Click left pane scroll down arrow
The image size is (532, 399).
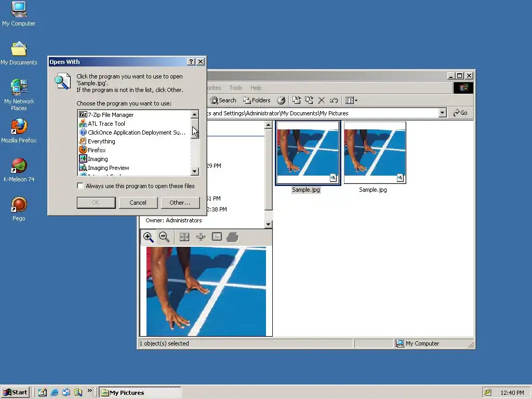point(269,224)
